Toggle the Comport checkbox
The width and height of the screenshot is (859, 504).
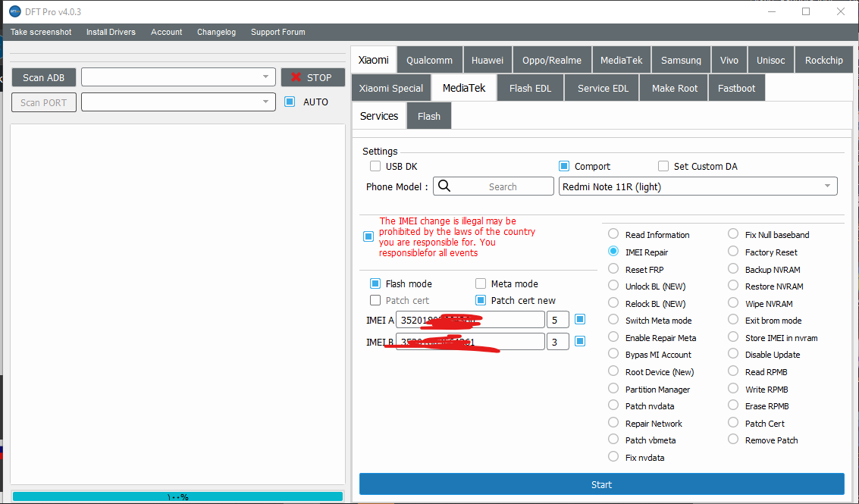pyautogui.click(x=564, y=166)
